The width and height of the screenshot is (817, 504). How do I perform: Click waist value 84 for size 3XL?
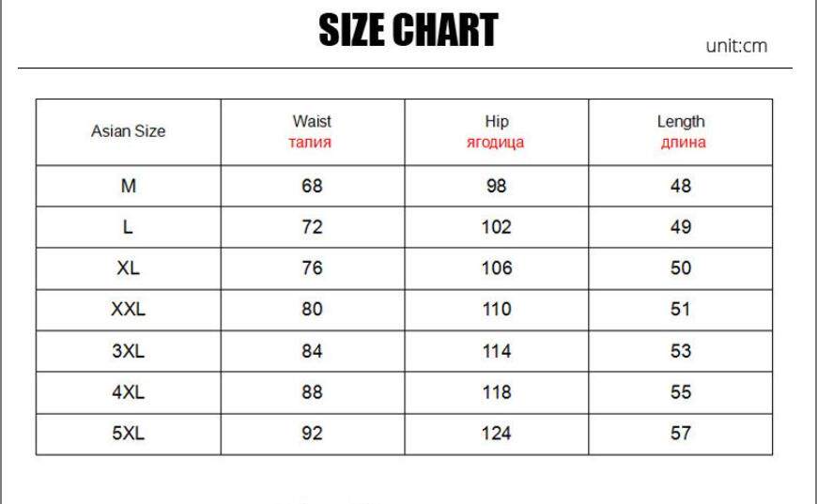[312, 351]
